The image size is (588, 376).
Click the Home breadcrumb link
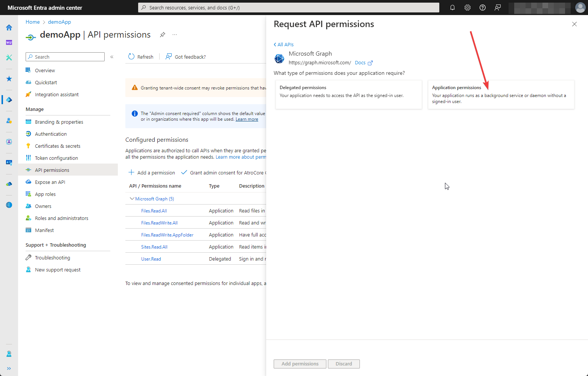(x=33, y=22)
